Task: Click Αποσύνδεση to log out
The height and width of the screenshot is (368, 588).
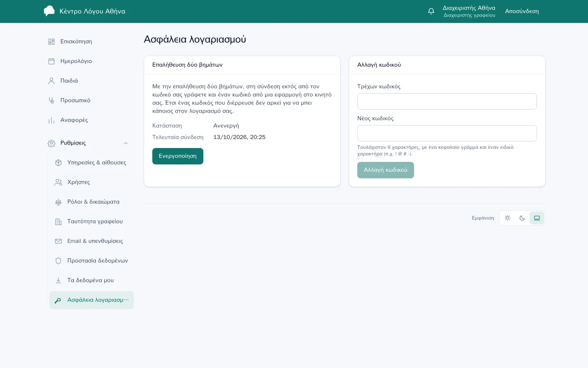Action: [x=522, y=11]
